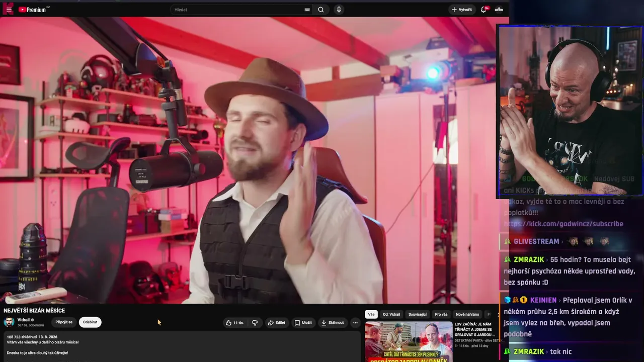Click the Hledat search field
Viewport: 644px width, 362px height.
tap(238, 10)
